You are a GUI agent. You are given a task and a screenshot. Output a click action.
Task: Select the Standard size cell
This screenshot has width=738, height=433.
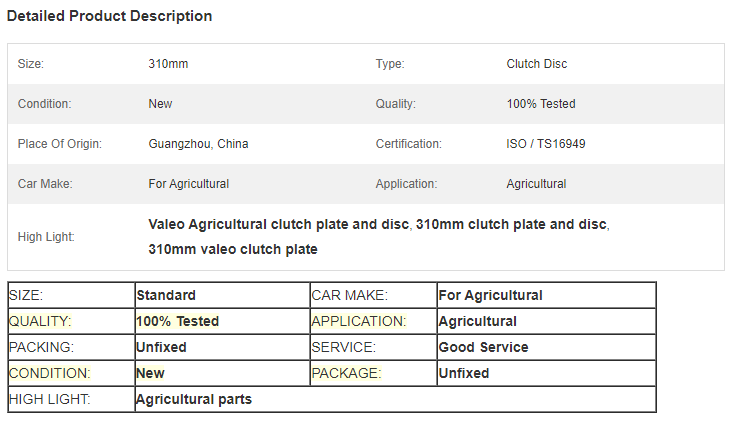click(222, 295)
